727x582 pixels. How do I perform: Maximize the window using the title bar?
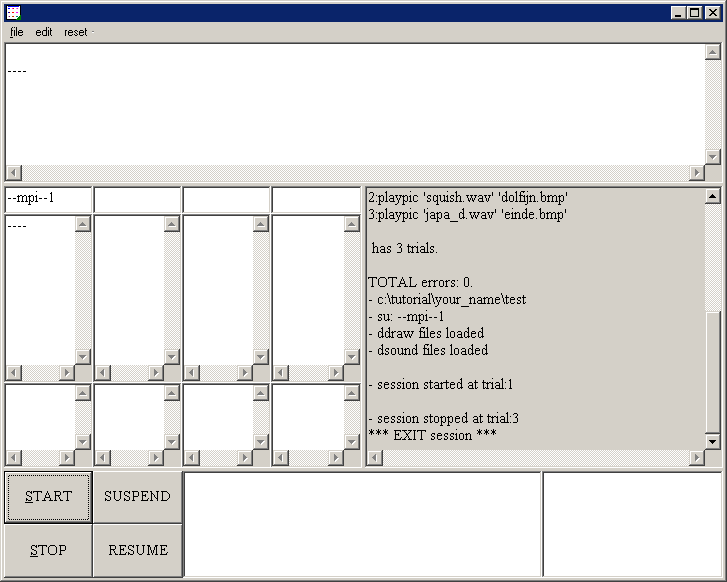(x=694, y=13)
